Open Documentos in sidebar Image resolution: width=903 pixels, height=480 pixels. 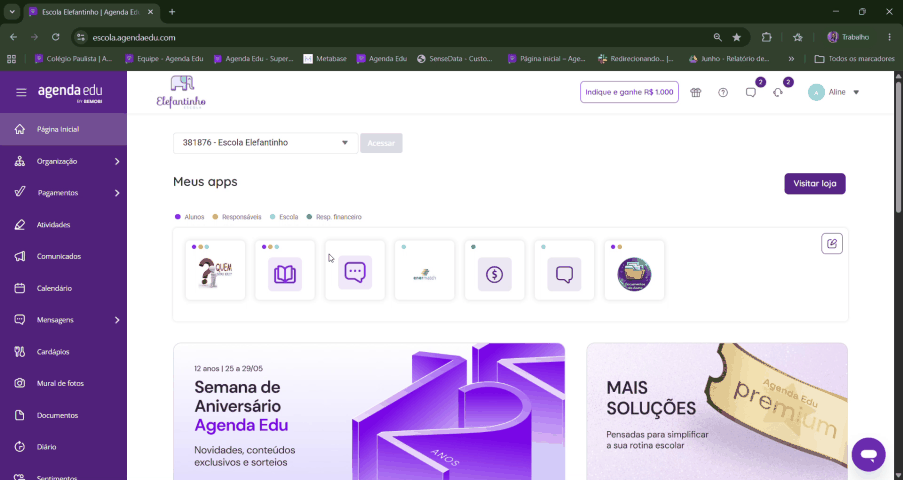(x=63, y=415)
